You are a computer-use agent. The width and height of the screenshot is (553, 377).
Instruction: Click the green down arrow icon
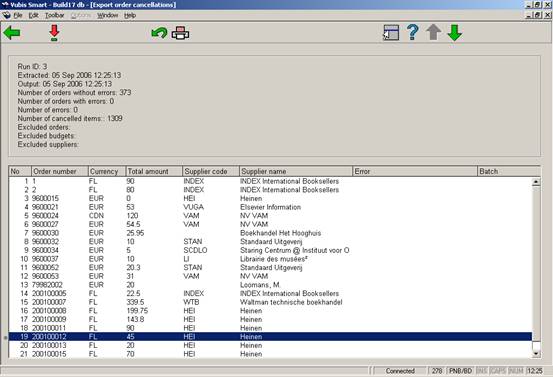click(x=455, y=33)
